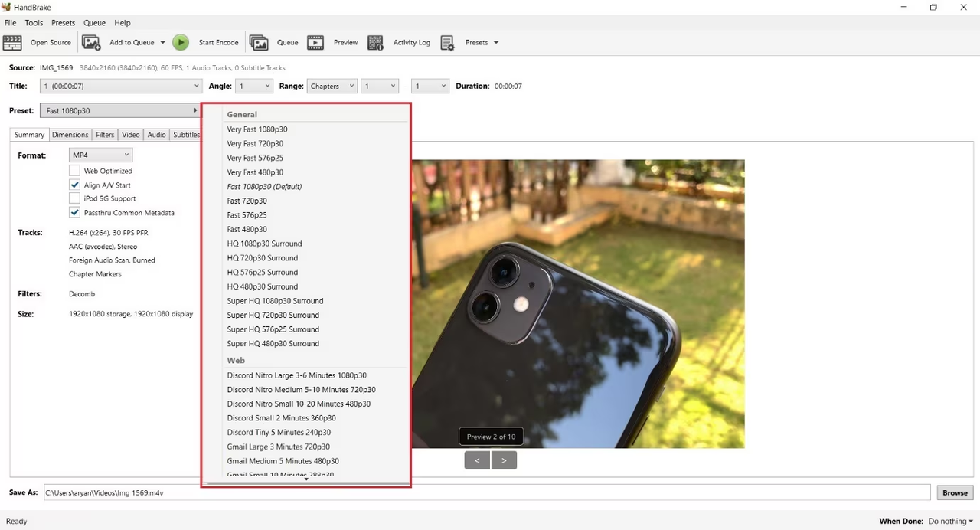The image size is (980, 530).
Task: Show previous preview image
Action: pyautogui.click(x=477, y=460)
